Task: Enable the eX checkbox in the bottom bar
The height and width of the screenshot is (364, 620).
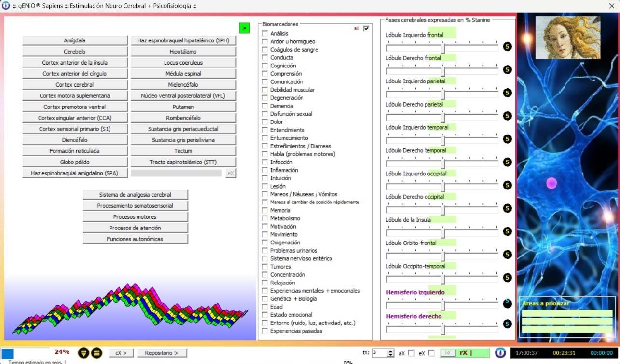Action: [x=431, y=353]
